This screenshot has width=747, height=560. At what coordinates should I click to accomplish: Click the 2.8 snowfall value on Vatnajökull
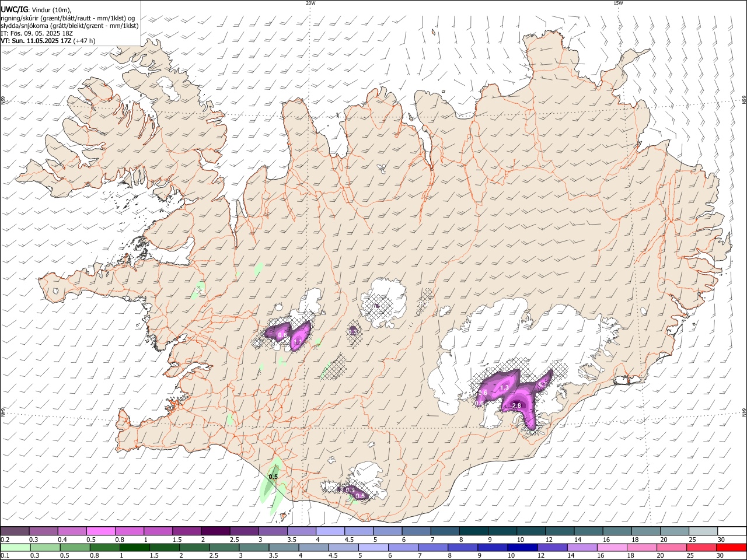click(x=516, y=405)
